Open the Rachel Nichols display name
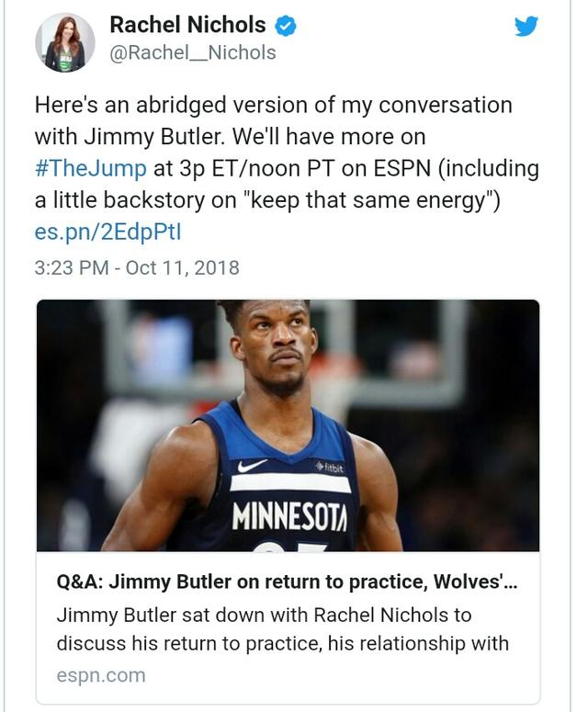Image resolution: width=588 pixels, height=712 pixels. click(x=187, y=26)
